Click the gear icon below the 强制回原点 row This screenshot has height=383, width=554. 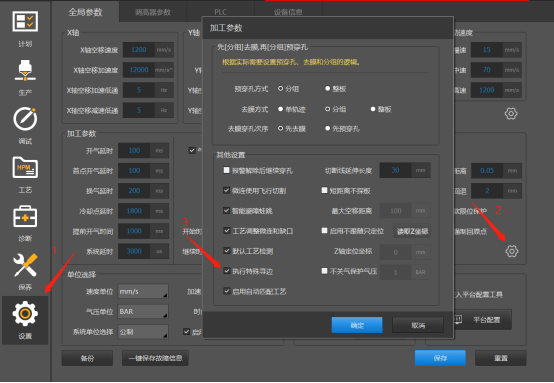[512, 251]
